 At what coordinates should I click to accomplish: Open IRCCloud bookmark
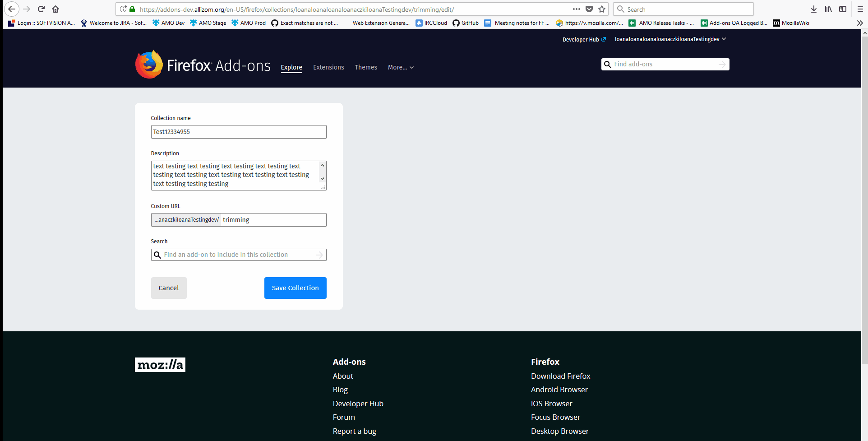pyautogui.click(x=431, y=23)
